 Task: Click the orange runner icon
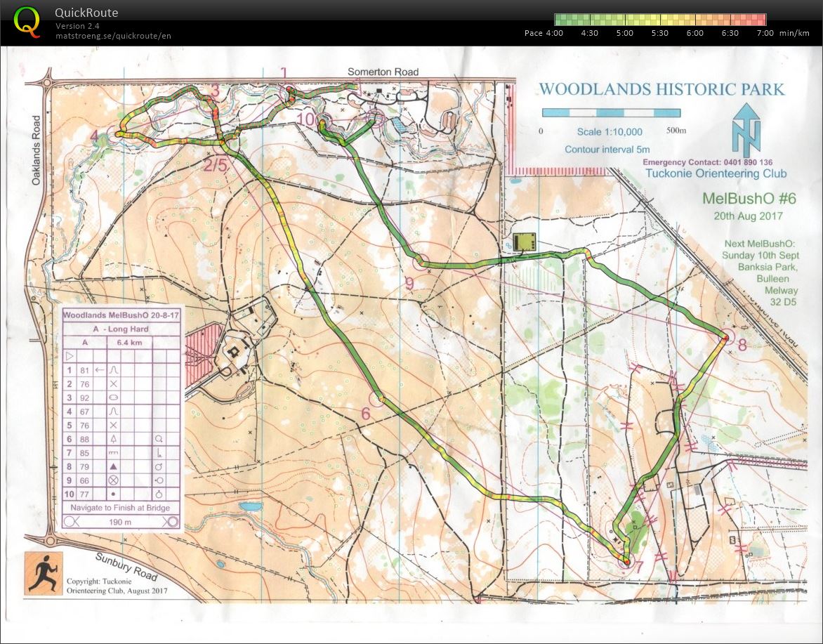tap(44, 573)
